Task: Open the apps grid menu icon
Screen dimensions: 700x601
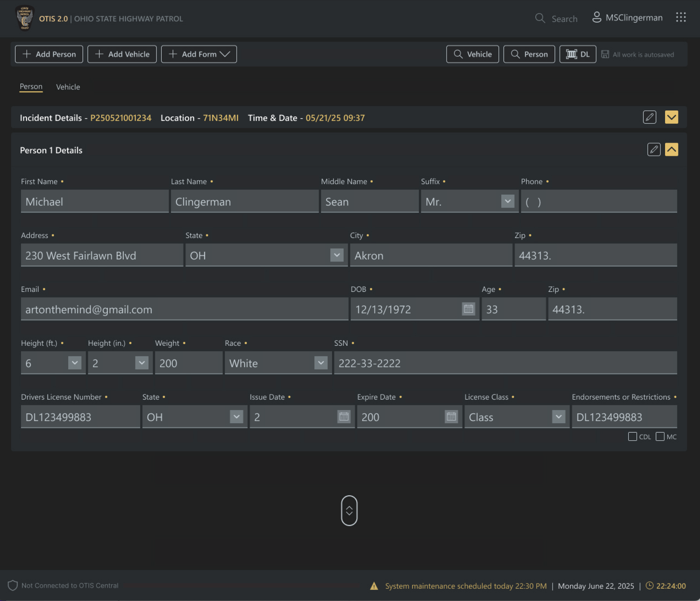Action: [x=680, y=18]
